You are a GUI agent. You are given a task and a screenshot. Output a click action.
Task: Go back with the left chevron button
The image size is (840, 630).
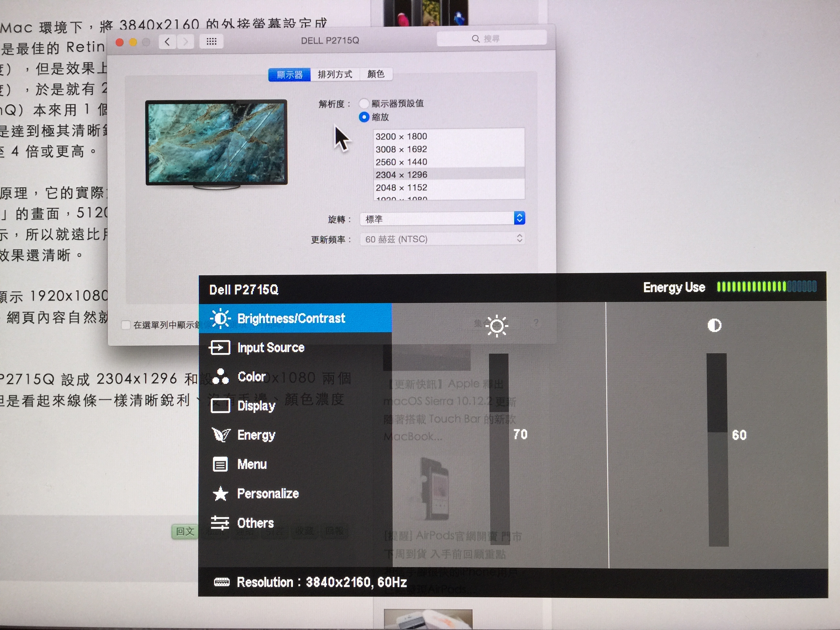click(168, 41)
